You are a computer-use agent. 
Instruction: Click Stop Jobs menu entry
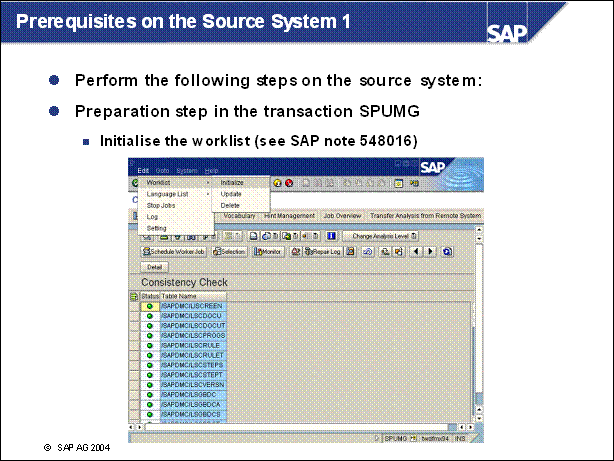coord(161,205)
